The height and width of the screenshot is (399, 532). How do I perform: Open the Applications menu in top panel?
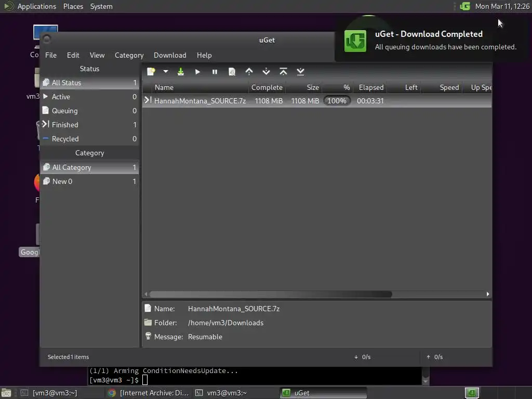37,6
